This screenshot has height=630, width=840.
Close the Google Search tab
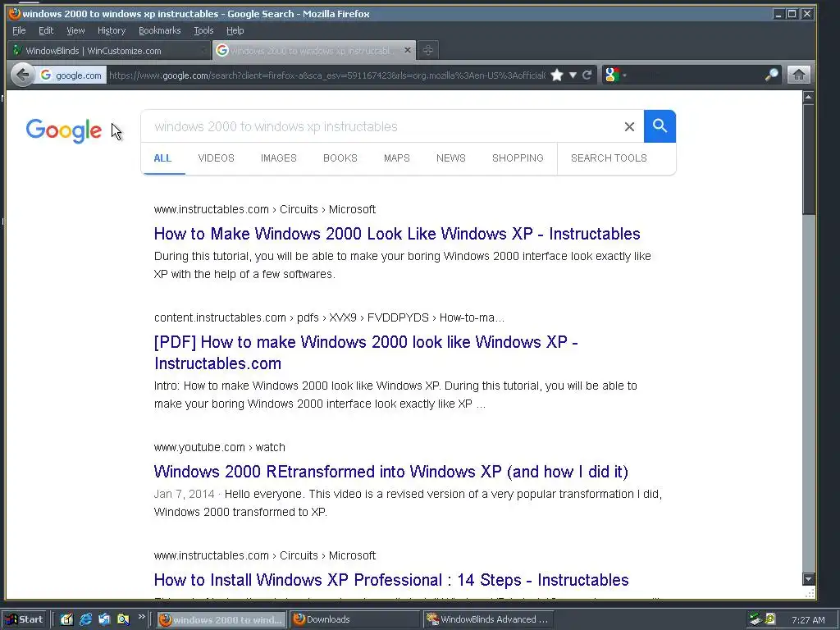(x=408, y=50)
